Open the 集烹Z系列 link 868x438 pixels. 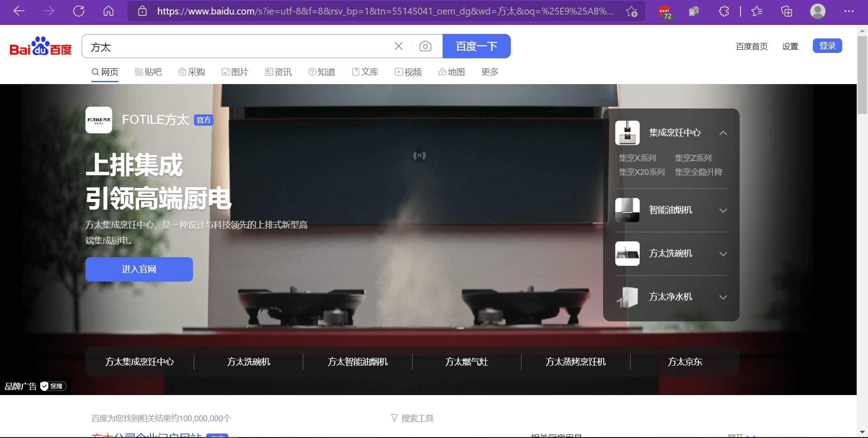693,158
